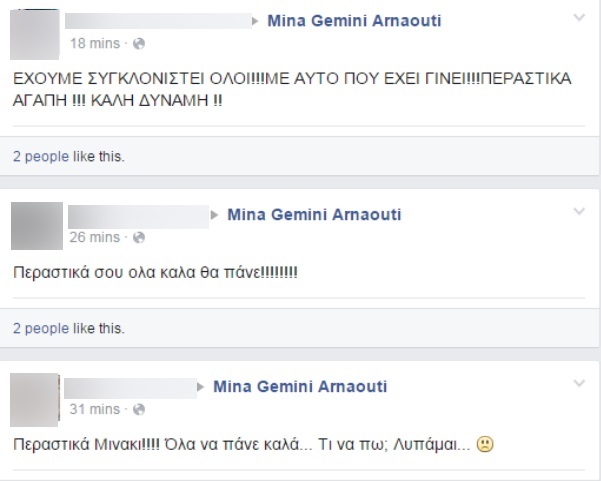This screenshot has height=481, width=601.
Task: Click Mina Gemini Arnaouti in the 26 mins post
Action: [x=314, y=216]
